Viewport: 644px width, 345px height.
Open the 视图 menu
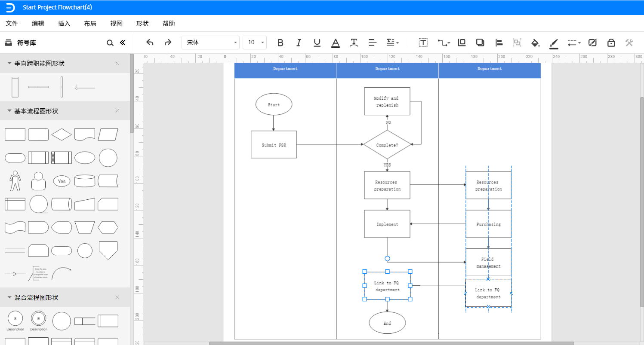[116, 24]
